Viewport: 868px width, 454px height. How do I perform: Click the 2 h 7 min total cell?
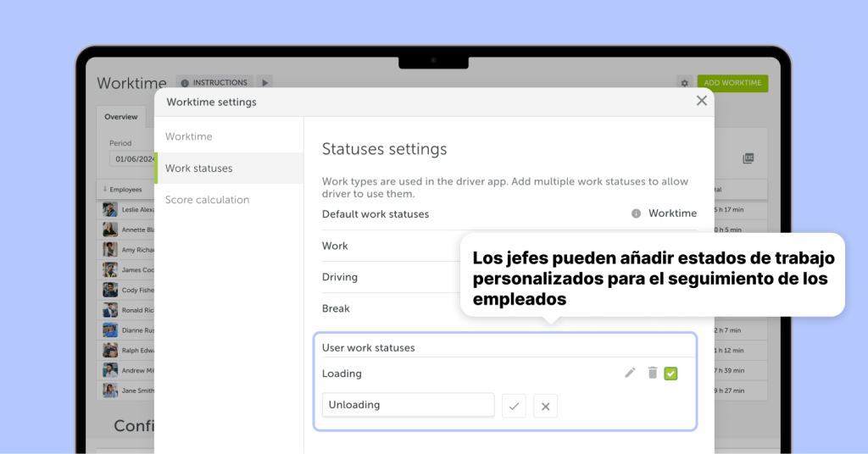coord(728,330)
